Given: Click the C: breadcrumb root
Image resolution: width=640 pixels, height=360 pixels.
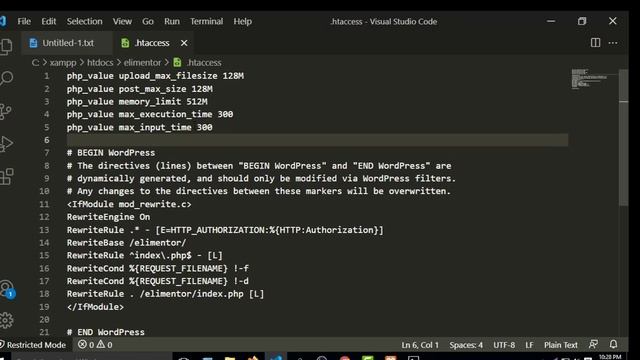Looking at the screenshot, I should pos(36,62).
